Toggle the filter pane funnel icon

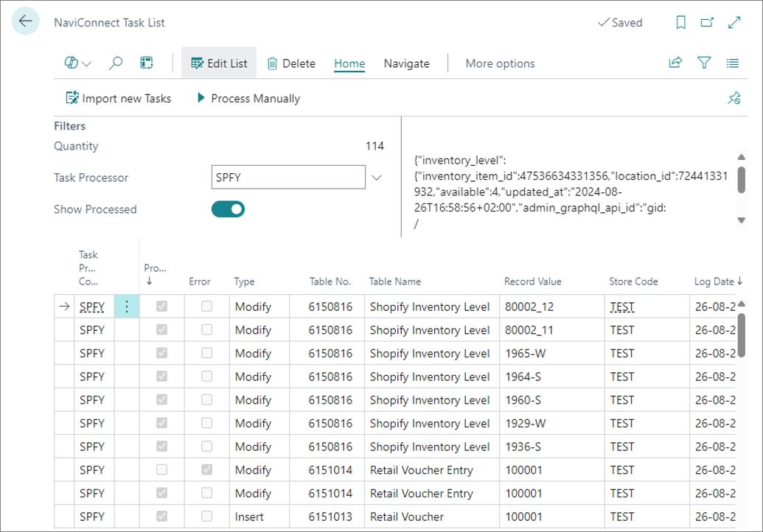pyautogui.click(x=704, y=63)
